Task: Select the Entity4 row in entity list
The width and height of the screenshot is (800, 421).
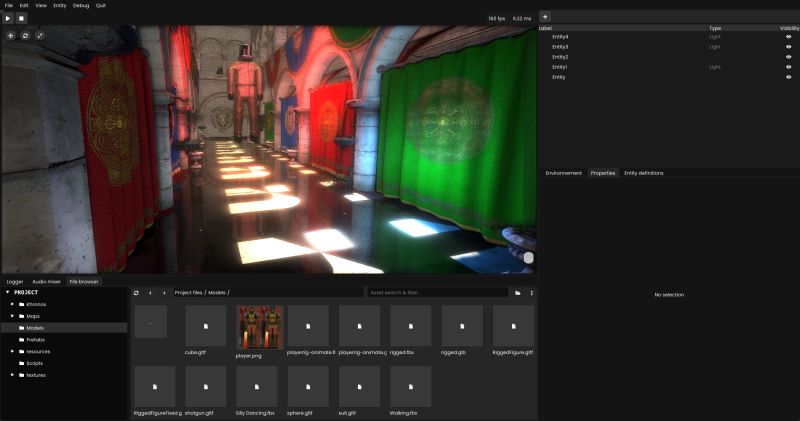Action: point(669,37)
